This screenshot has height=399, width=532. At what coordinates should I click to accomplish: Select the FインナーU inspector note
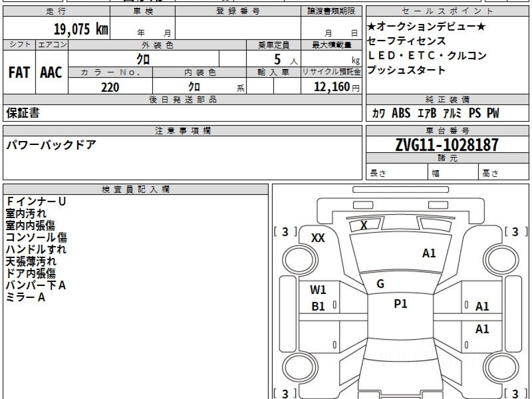36,202
